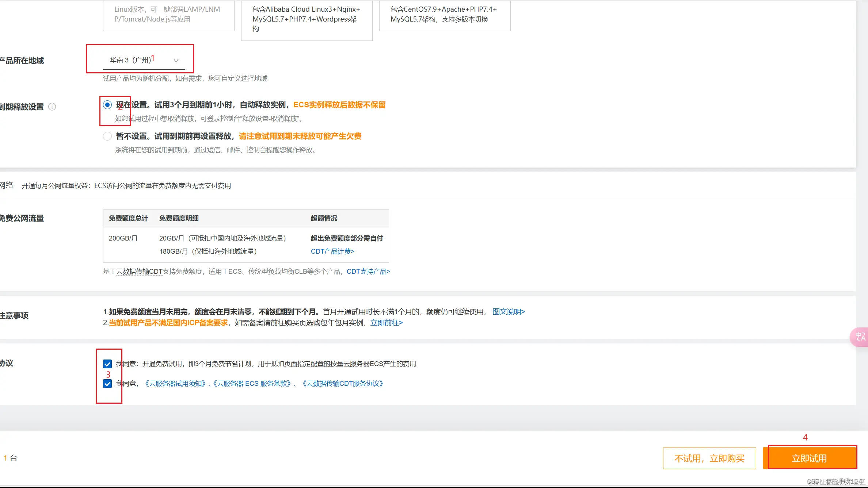Select the 现在设置 auto-release radio option
868x488 pixels.
point(107,105)
